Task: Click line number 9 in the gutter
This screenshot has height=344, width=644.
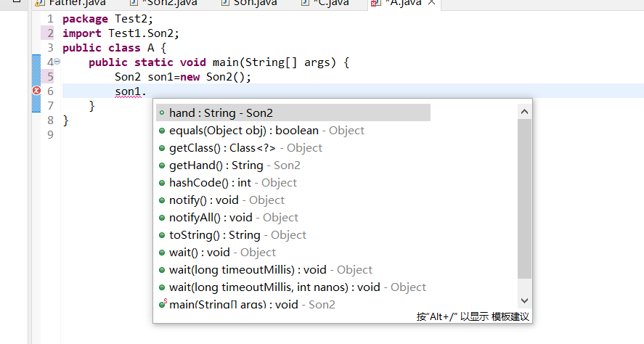Action: coord(50,135)
